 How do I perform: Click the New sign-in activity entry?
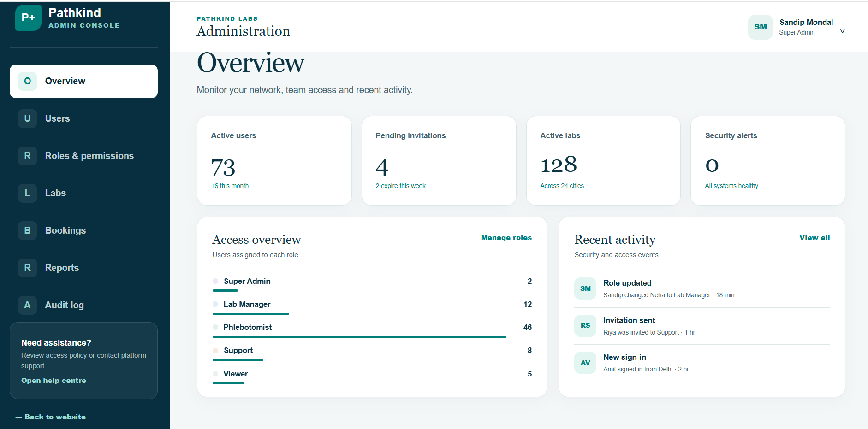click(x=702, y=363)
